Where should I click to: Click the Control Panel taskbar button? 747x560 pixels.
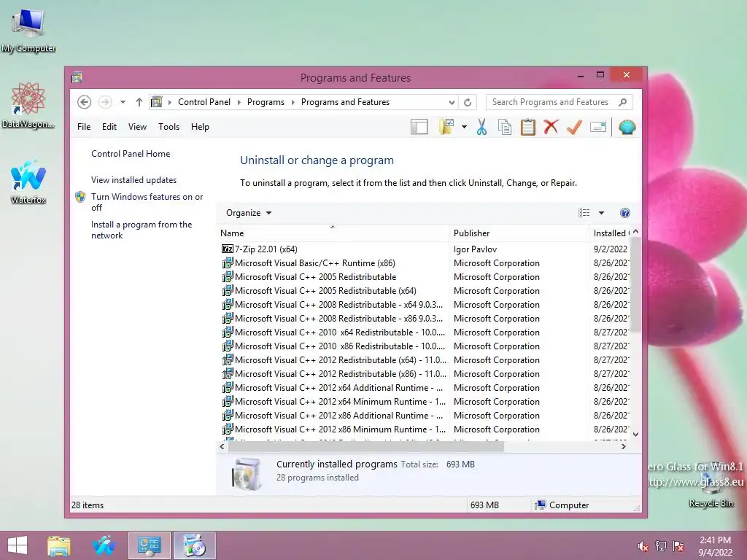tap(149, 545)
